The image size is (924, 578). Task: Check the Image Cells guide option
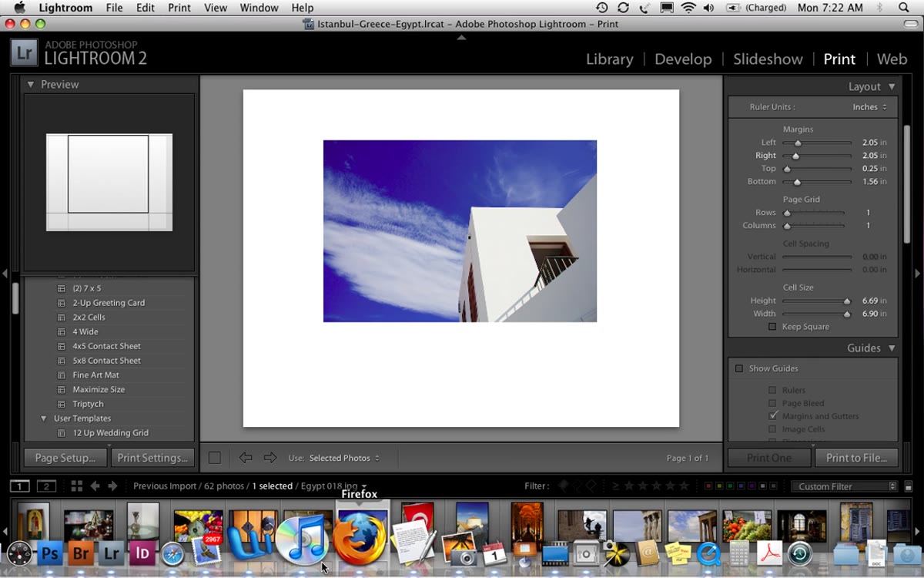tap(772, 429)
